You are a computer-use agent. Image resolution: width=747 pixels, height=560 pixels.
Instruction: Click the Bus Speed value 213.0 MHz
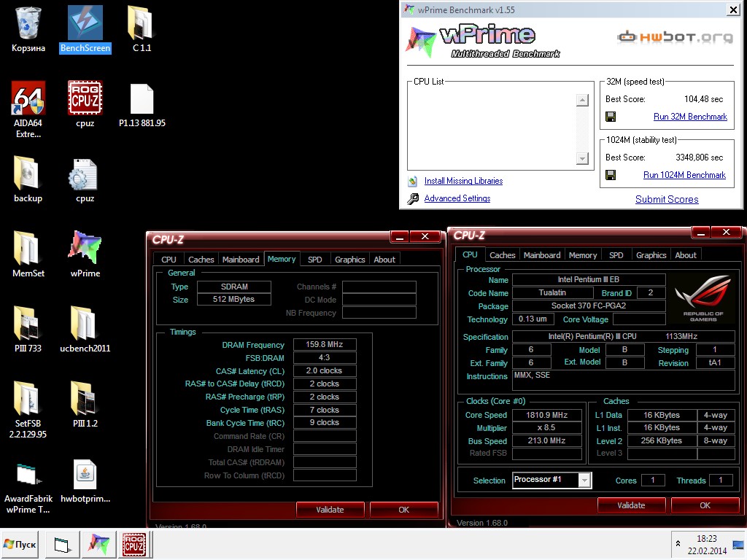click(546, 441)
